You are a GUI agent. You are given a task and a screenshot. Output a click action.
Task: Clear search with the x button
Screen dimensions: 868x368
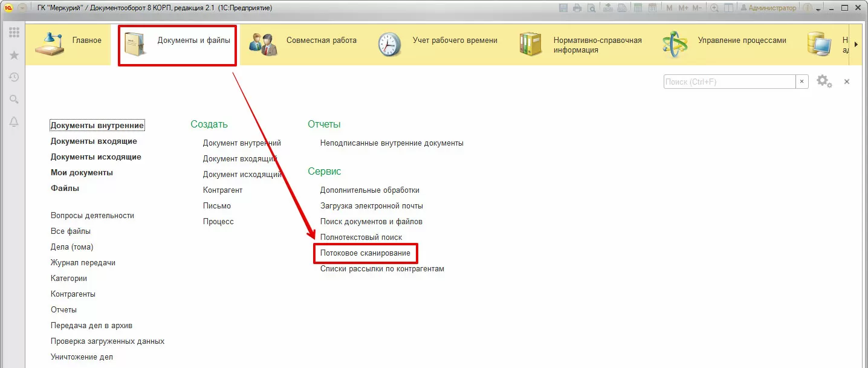point(802,82)
